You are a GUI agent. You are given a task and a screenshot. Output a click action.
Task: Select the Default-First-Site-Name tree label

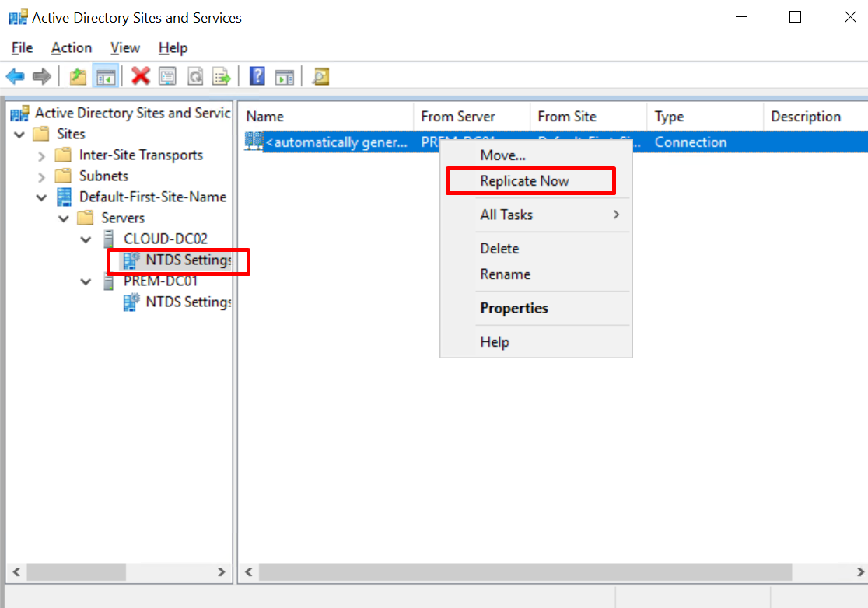152,197
